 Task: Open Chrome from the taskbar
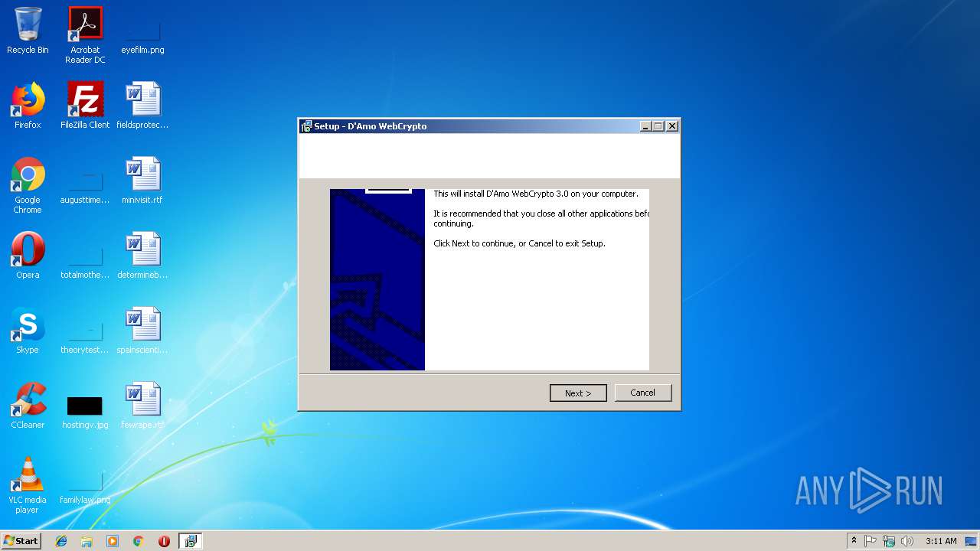(139, 541)
